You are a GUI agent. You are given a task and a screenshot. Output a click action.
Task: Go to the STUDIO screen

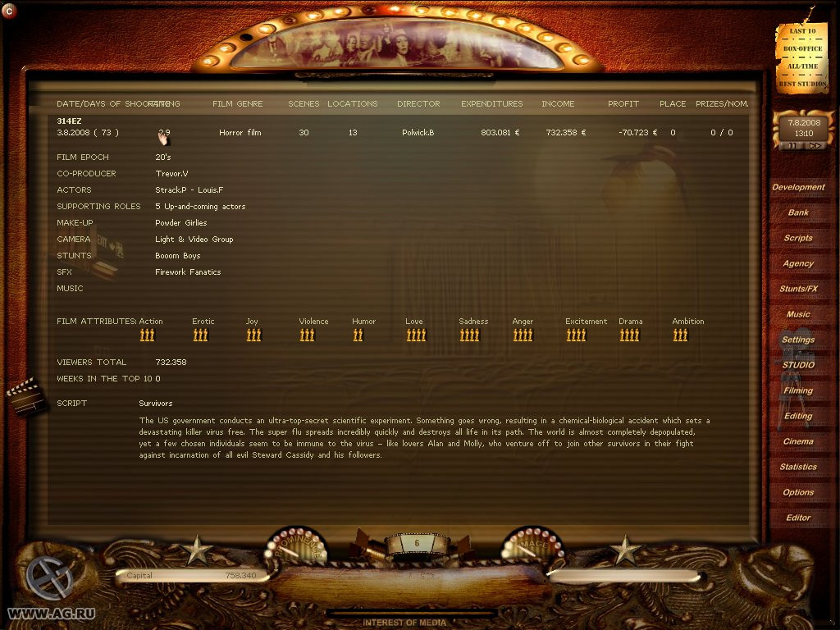click(x=798, y=365)
